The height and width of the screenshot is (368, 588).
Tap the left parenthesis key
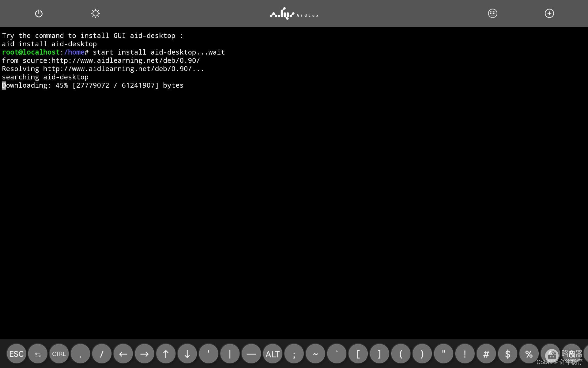401,354
